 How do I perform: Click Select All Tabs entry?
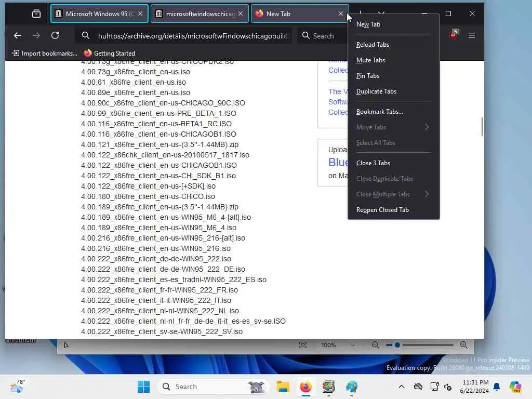pyautogui.click(x=394, y=143)
